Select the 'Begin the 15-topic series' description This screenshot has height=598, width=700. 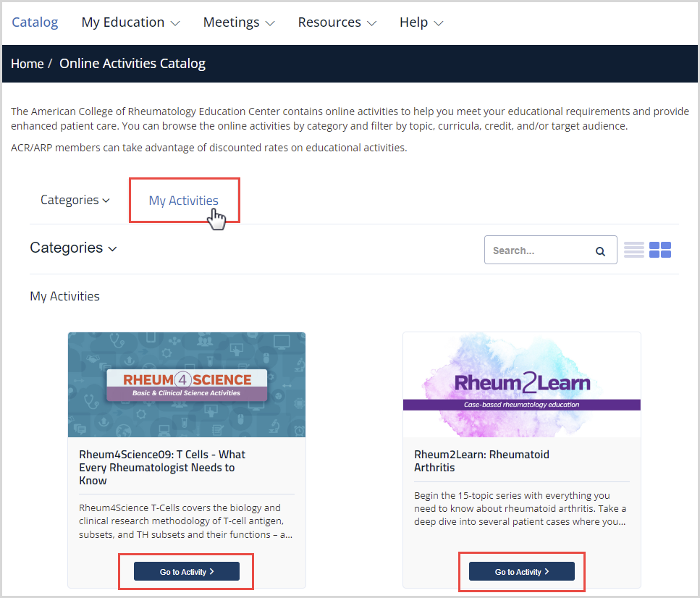(520, 509)
